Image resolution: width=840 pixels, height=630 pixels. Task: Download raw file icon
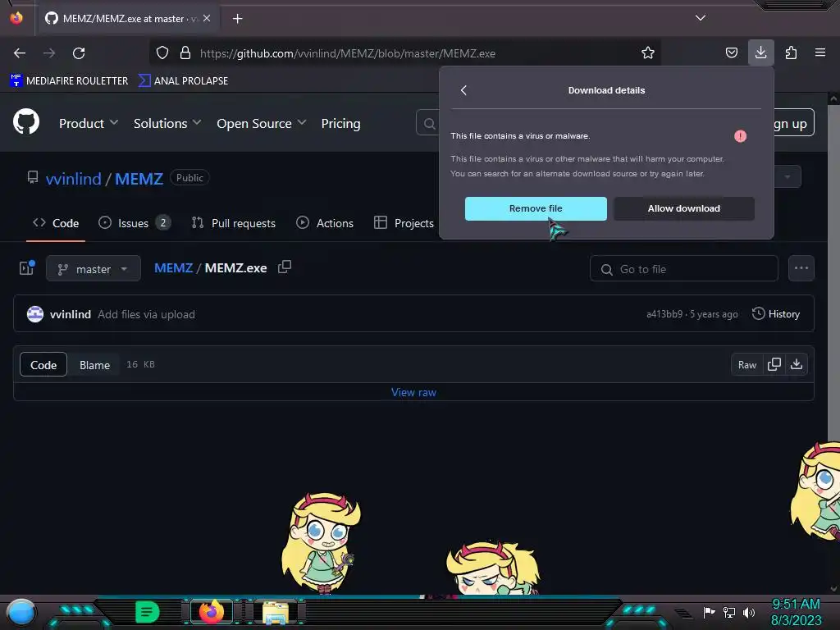point(797,364)
